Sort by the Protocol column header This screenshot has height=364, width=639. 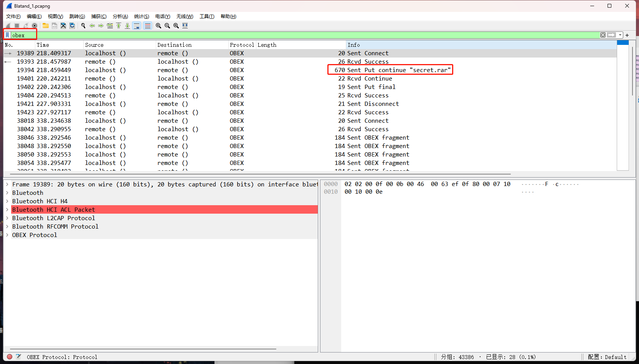(x=242, y=45)
